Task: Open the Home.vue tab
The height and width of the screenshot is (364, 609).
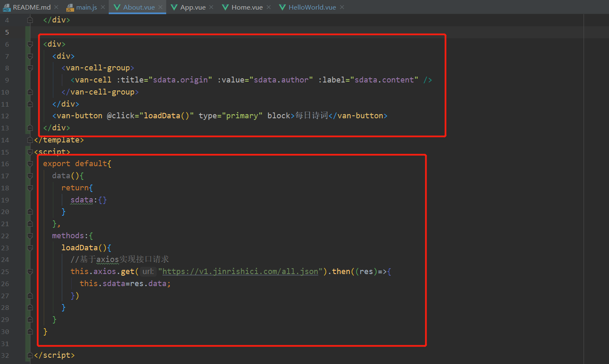Action: pos(246,7)
